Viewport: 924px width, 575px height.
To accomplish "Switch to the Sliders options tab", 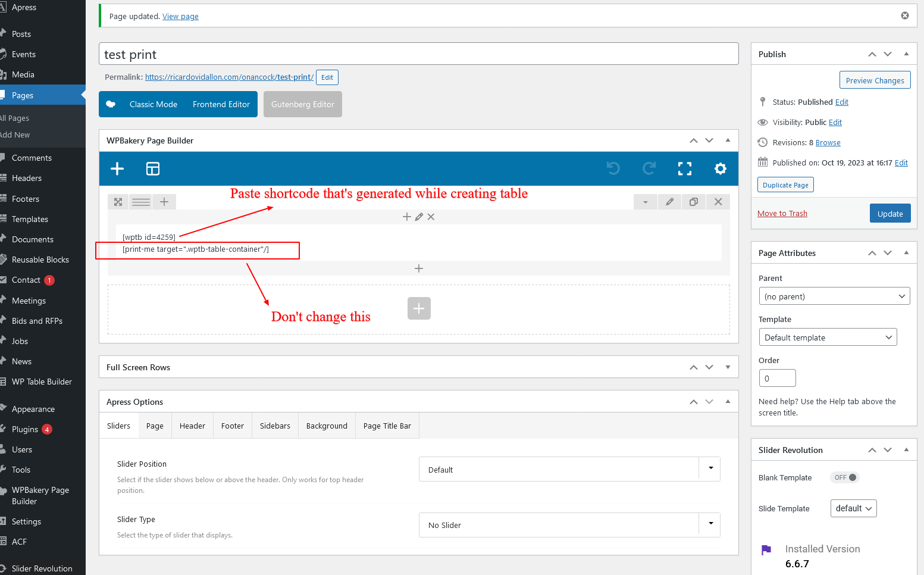I will (119, 426).
